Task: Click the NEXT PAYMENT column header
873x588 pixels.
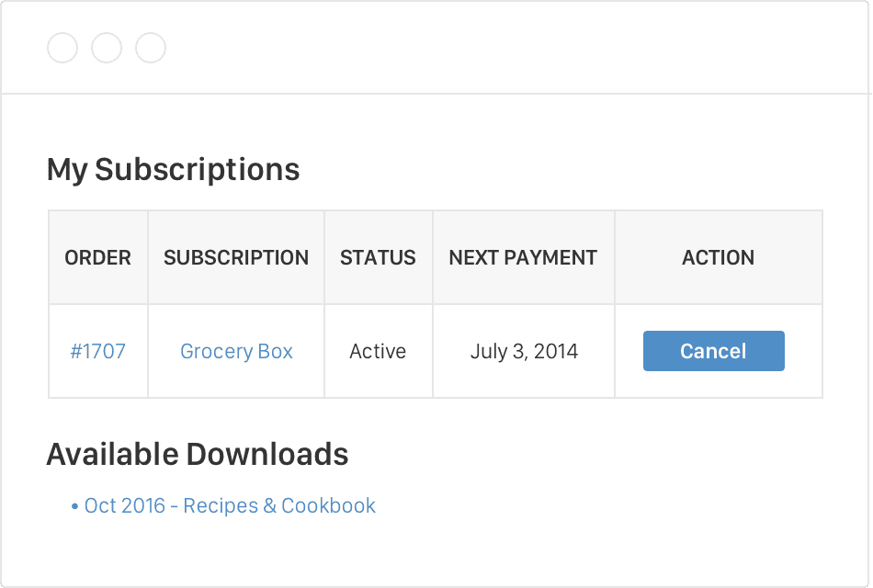Action: click(x=523, y=258)
